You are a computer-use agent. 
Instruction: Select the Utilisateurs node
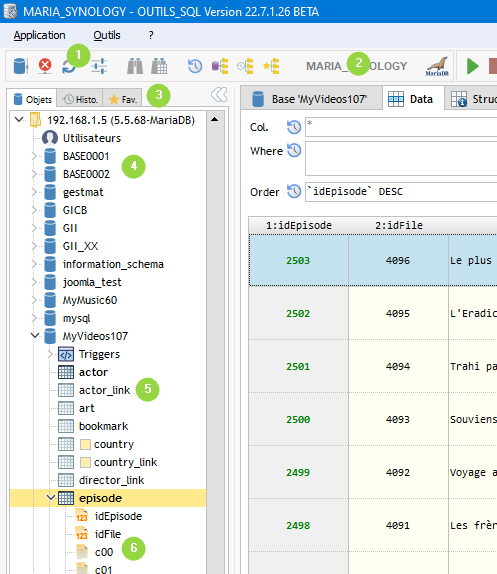point(91,138)
